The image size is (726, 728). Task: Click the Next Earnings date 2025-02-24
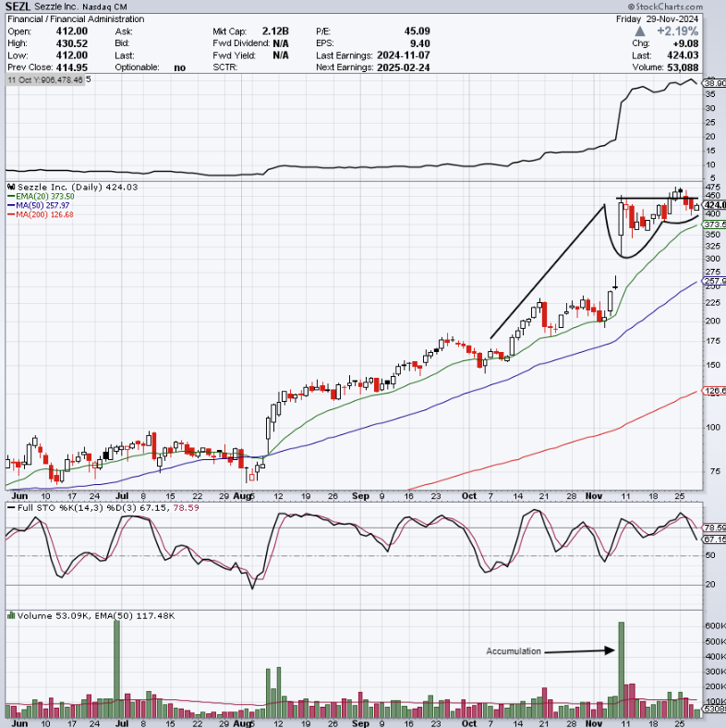coord(404,67)
